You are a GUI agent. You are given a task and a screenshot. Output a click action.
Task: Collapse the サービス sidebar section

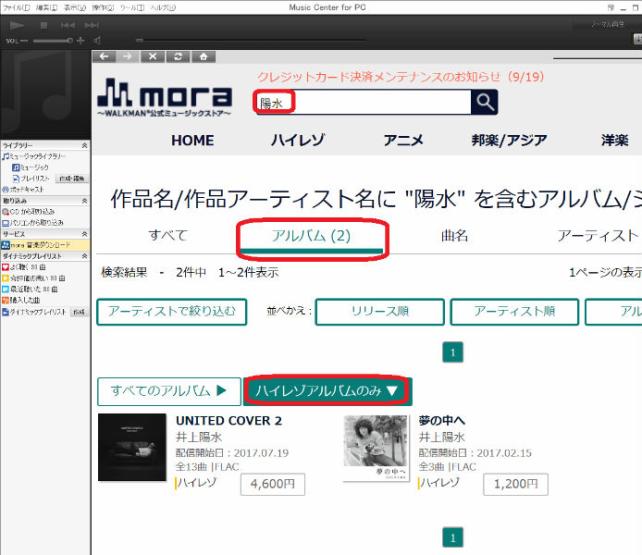tap(84, 234)
